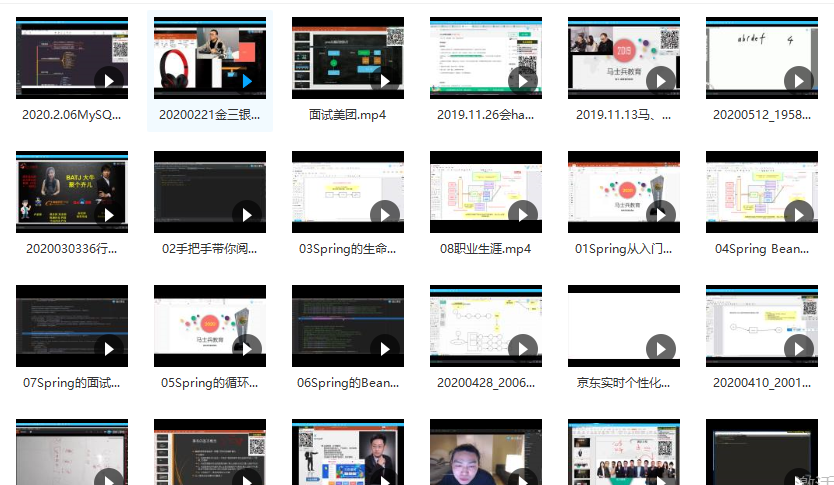The width and height of the screenshot is (834, 485).
Task: Select file label 20200221金三银...
Action: point(210,115)
